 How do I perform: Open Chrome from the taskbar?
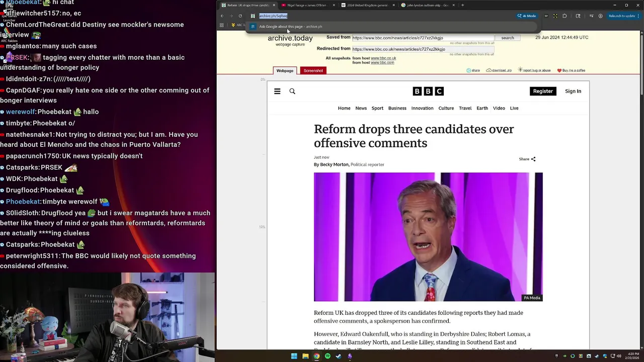click(x=316, y=356)
